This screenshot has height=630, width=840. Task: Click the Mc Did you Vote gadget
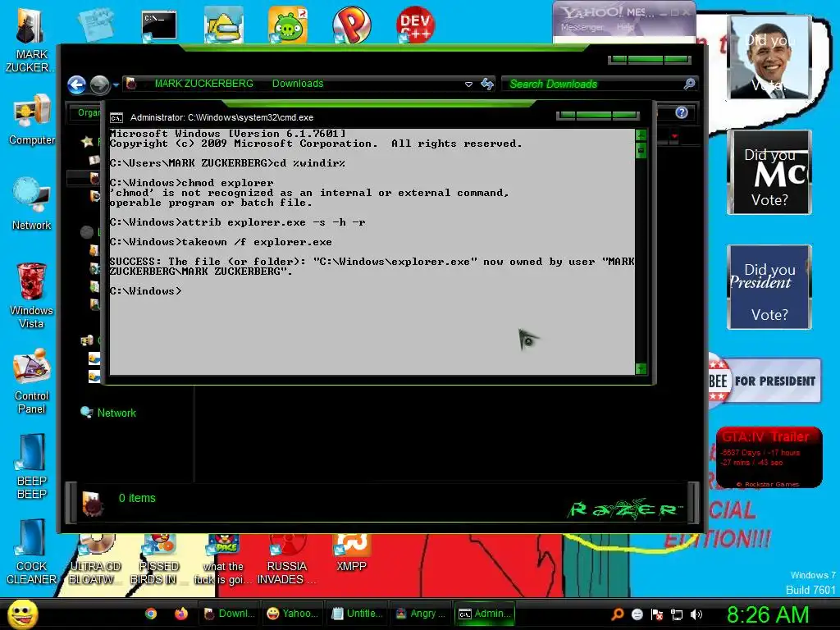pyautogui.click(x=769, y=172)
